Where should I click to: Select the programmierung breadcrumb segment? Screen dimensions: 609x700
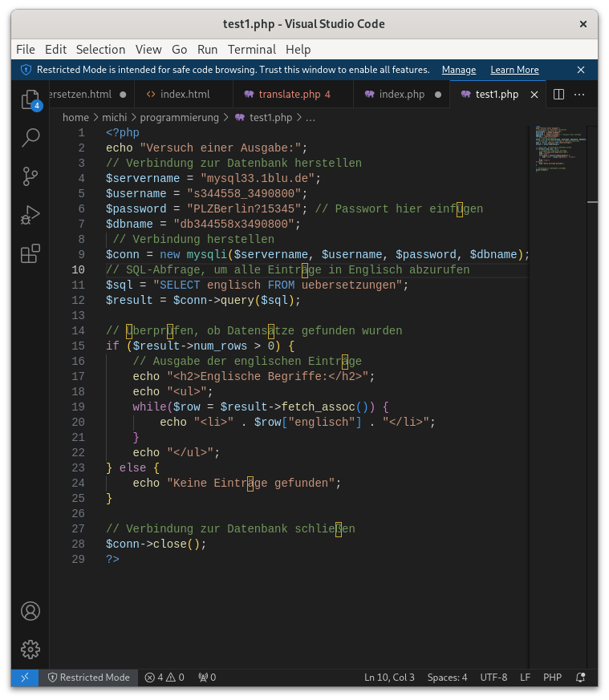179,117
